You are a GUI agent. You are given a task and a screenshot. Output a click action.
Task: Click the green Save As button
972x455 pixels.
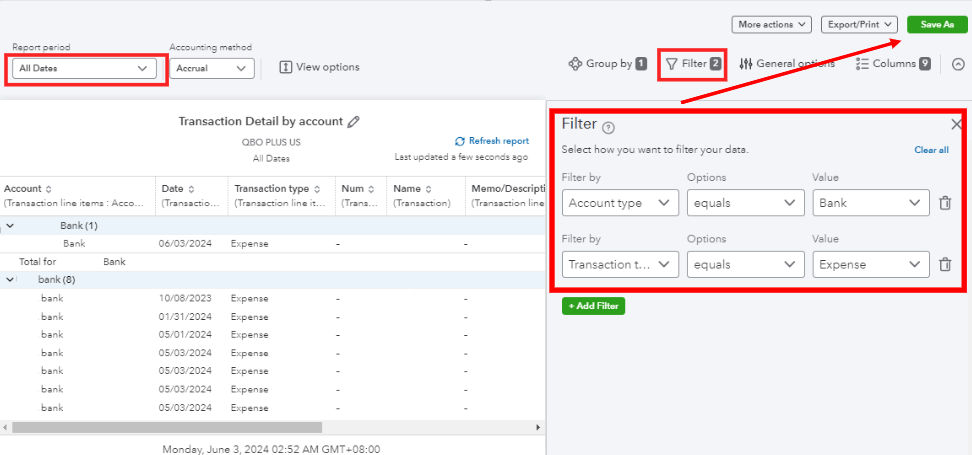tap(936, 24)
